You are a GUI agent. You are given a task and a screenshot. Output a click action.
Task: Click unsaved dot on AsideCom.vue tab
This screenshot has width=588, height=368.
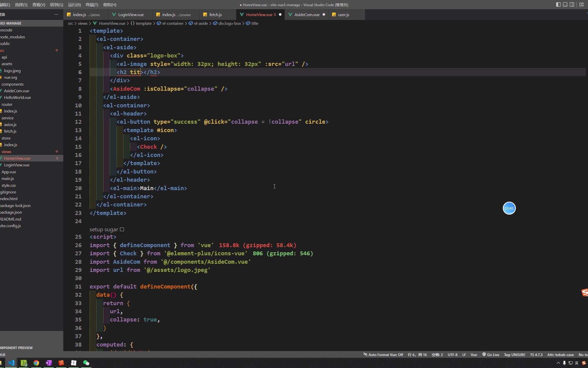click(324, 15)
